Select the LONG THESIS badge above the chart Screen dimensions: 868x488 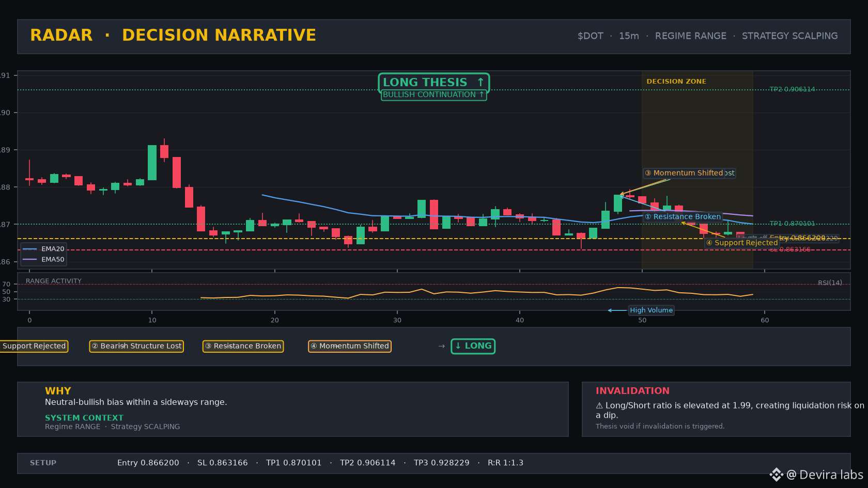pyautogui.click(x=433, y=82)
